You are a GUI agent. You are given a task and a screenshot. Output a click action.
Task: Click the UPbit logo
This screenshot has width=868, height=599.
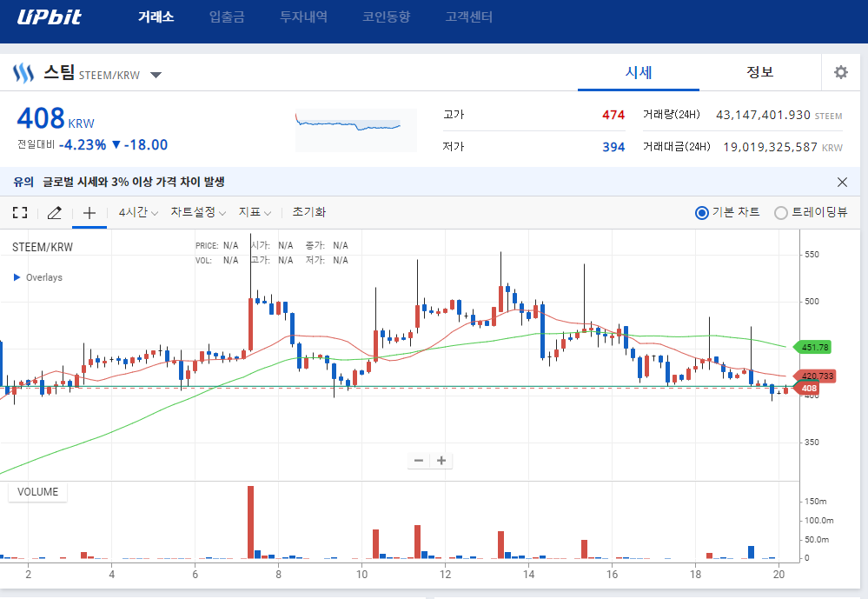coord(49,17)
